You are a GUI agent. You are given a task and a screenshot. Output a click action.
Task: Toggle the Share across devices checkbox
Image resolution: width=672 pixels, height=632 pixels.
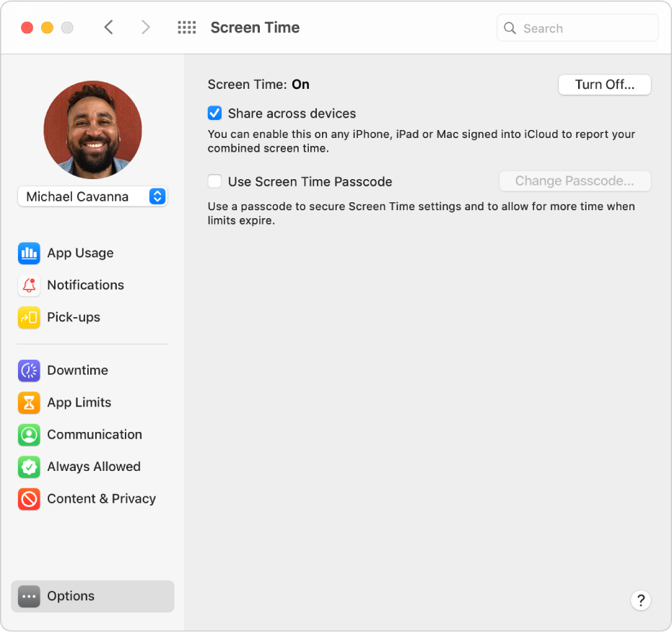pos(214,113)
